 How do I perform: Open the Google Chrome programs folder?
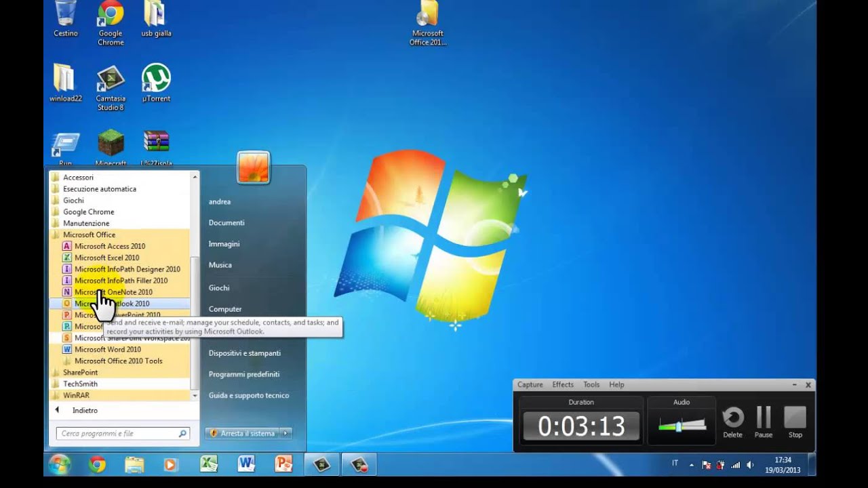(88, 211)
